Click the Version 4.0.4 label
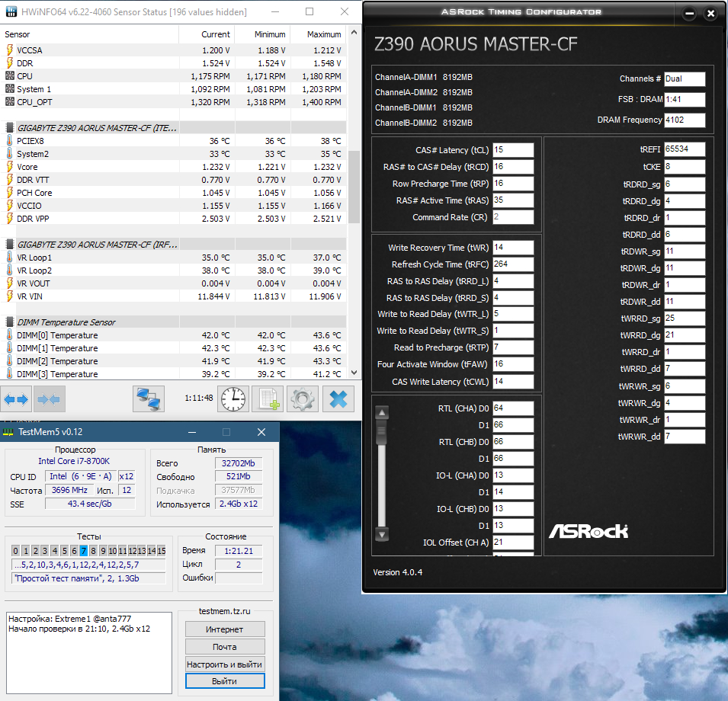Viewport: 728px width, 701px height. (x=397, y=572)
